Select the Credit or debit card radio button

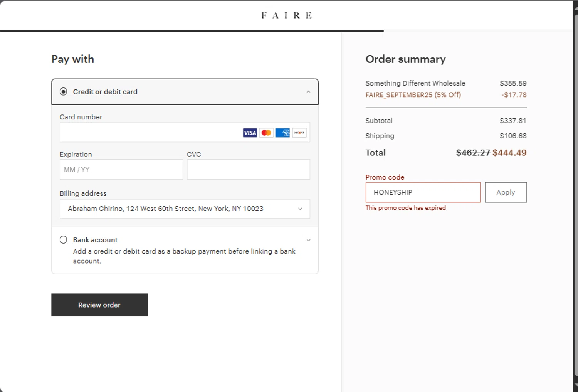click(x=64, y=92)
